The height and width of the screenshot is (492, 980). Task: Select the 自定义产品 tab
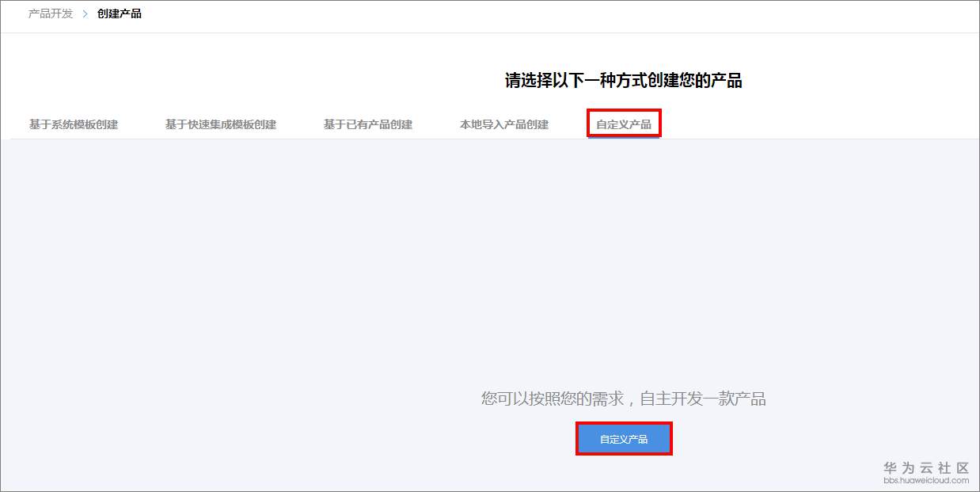click(x=624, y=124)
